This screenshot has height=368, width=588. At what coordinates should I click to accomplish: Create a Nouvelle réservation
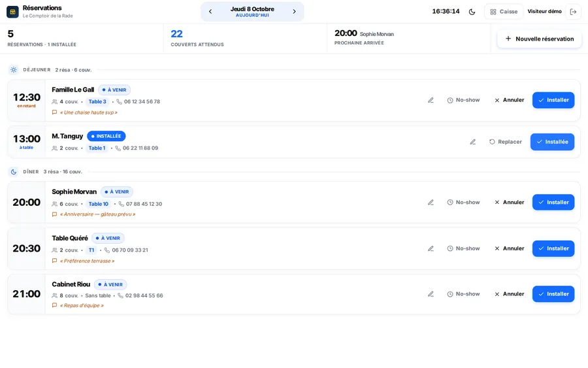pos(539,39)
